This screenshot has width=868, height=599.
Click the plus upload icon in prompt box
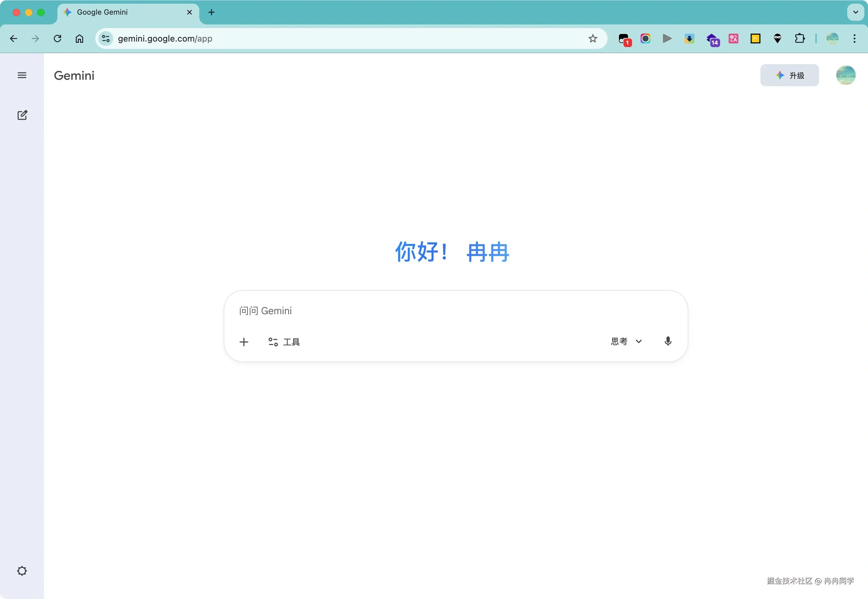click(244, 342)
